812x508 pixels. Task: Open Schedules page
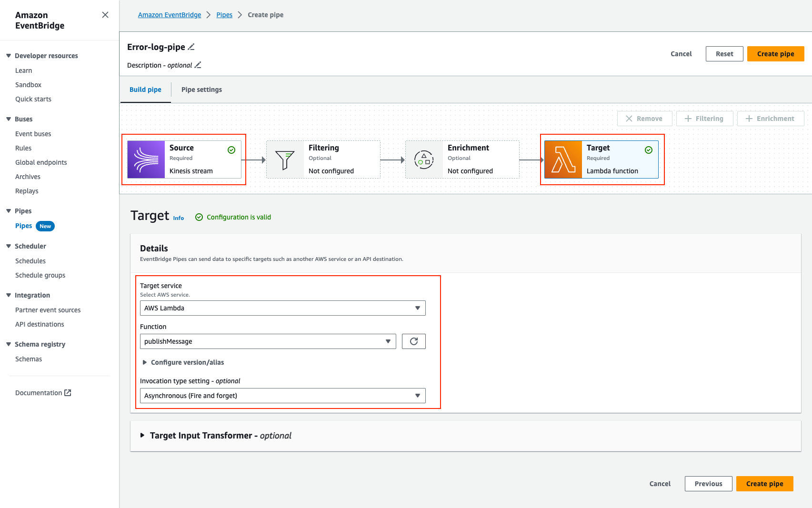tap(30, 261)
